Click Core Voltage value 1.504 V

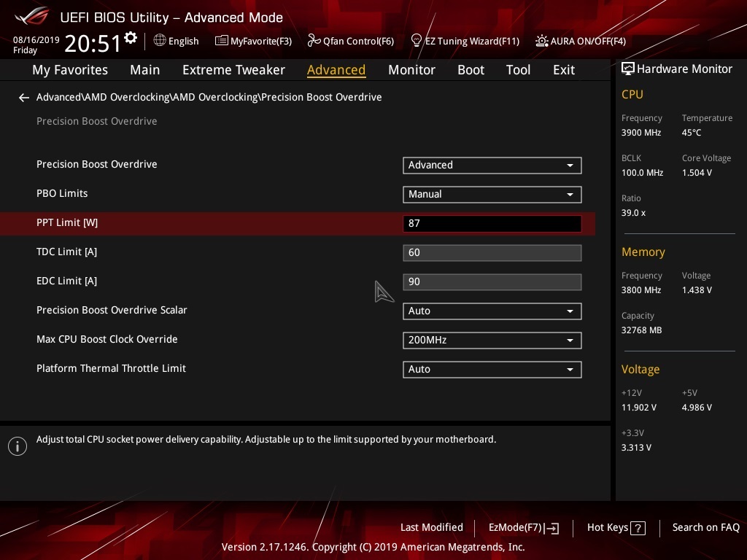(x=697, y=173)
